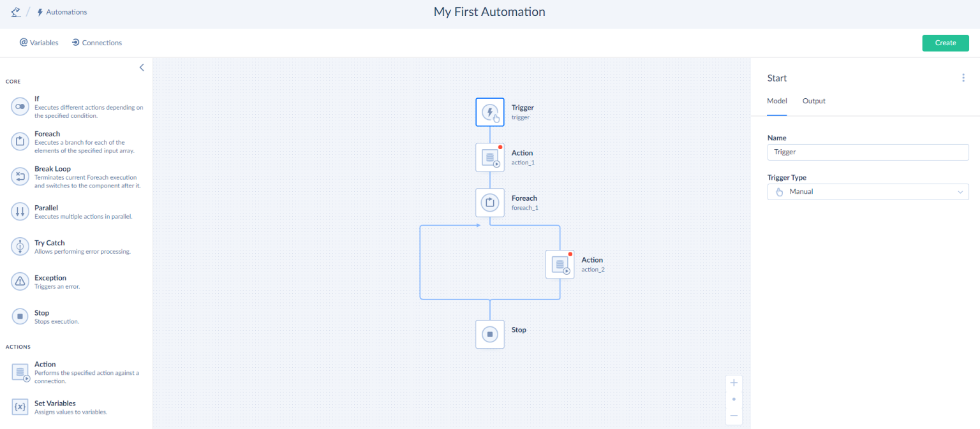
Task: Select the Exception warning icon
Action: point(20,281)
